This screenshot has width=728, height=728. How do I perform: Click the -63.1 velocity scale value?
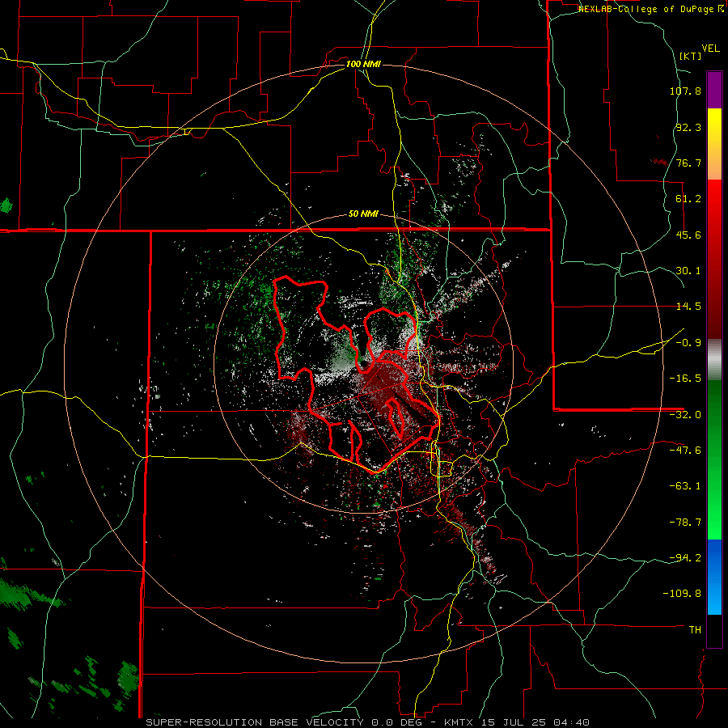pyautogui.click(x=685, y=486)
